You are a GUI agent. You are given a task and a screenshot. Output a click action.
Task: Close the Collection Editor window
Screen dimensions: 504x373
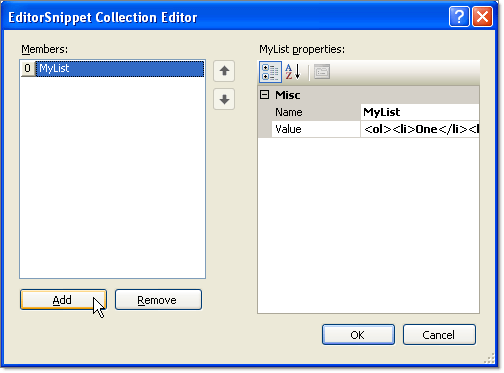pos(482,16)
